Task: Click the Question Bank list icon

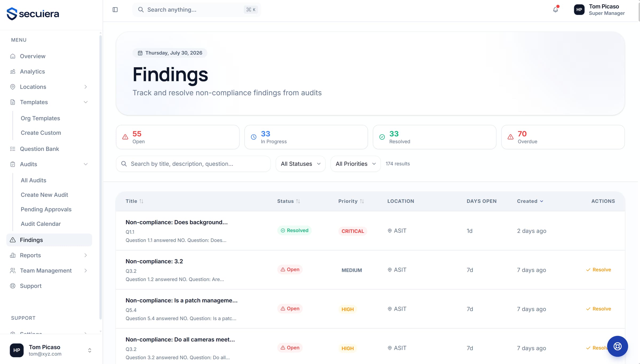Action: [x=13, y=149]
